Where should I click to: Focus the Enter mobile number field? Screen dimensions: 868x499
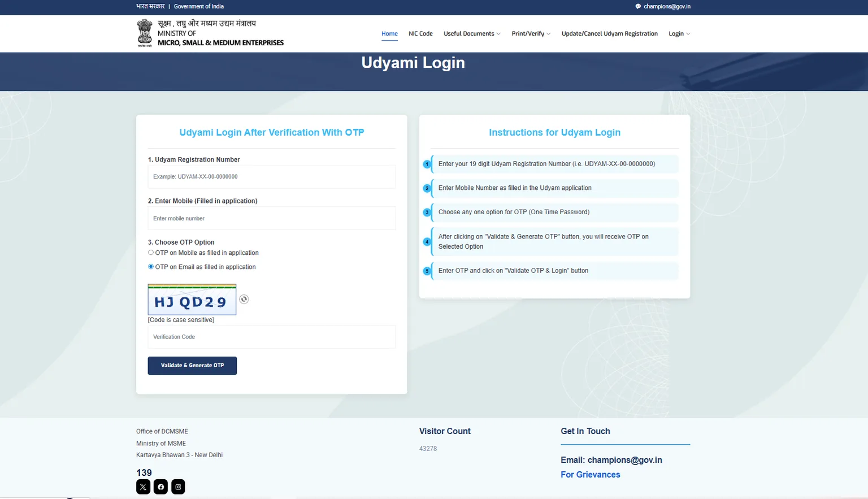click(272, 218)
